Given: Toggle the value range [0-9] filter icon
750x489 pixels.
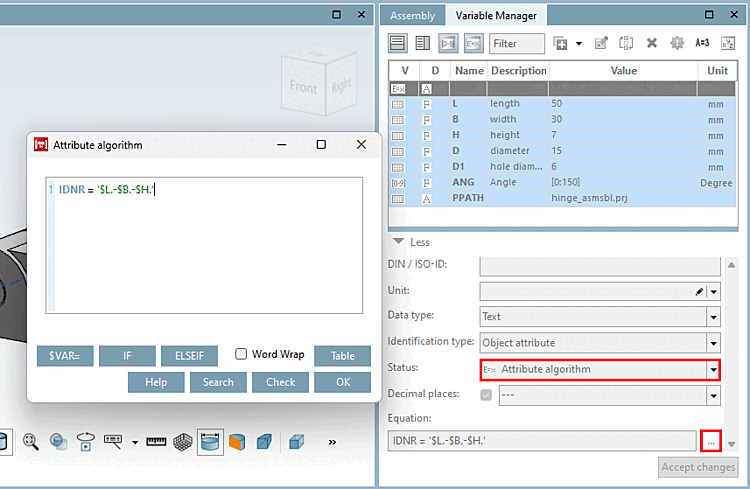Looking at the screenshot, I should (448, 43).
